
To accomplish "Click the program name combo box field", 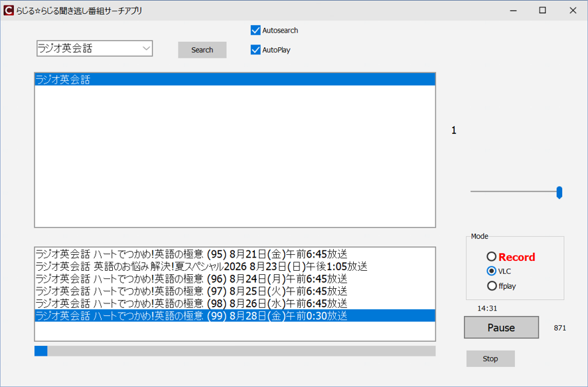I will coord(94,48).
